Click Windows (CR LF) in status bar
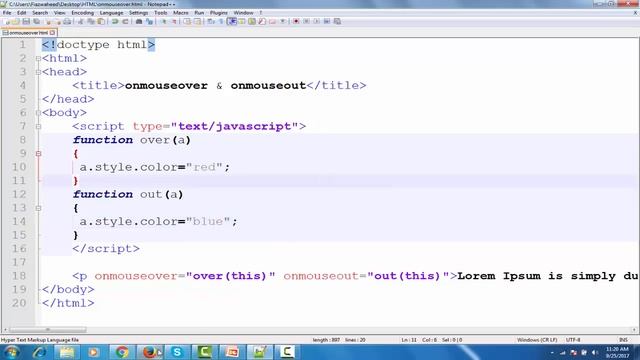 pyautogui.click(x=537, y=340)
